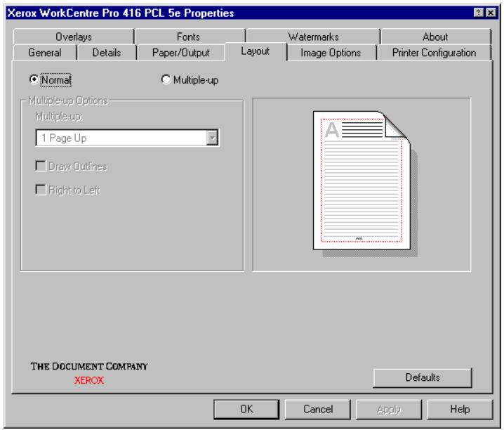Click the red XEROX logo text
The image size is (504, 430).
pyautogui.click(x=89, y=381)
